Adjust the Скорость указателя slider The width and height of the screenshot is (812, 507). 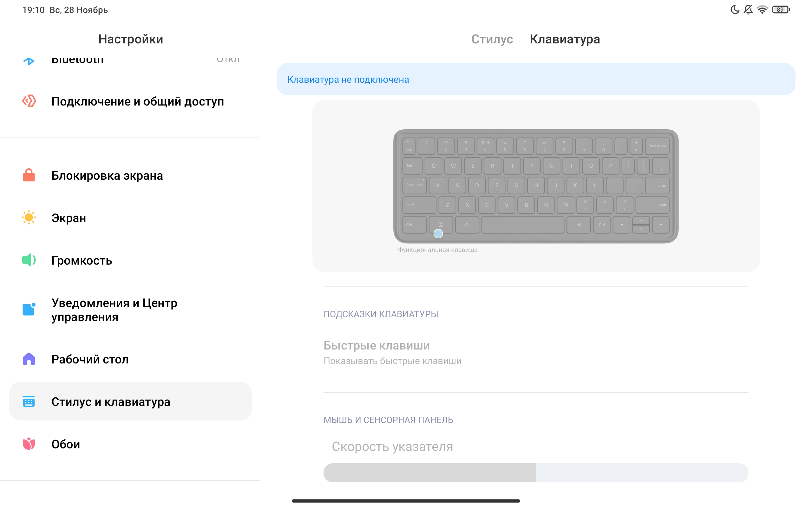click(x=535, y=473)
